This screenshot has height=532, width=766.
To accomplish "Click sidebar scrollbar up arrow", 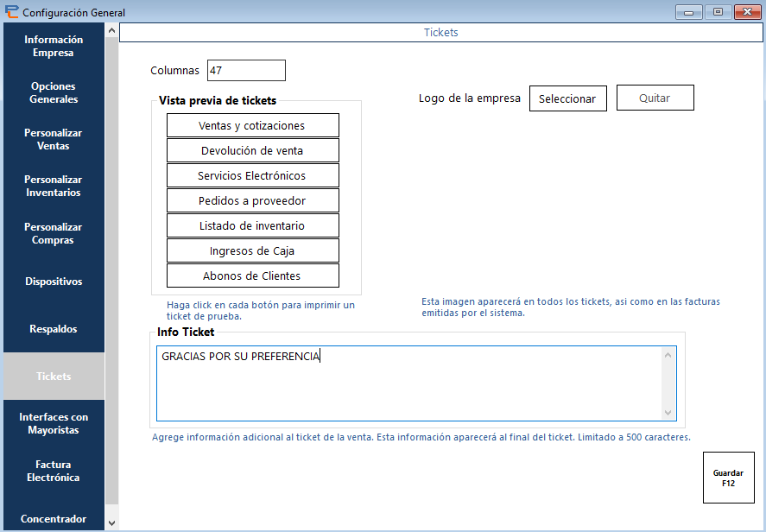I will 112,30.
